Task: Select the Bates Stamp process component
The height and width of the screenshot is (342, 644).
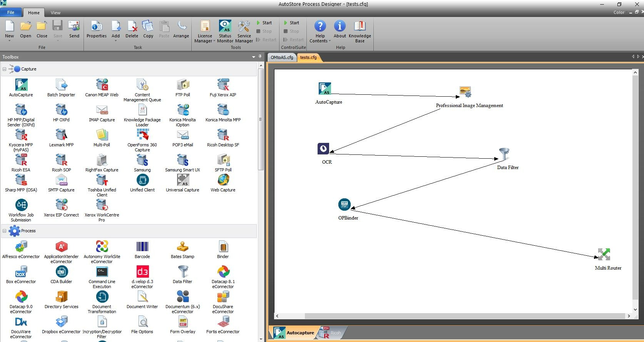Action: [x=182, y=246]
